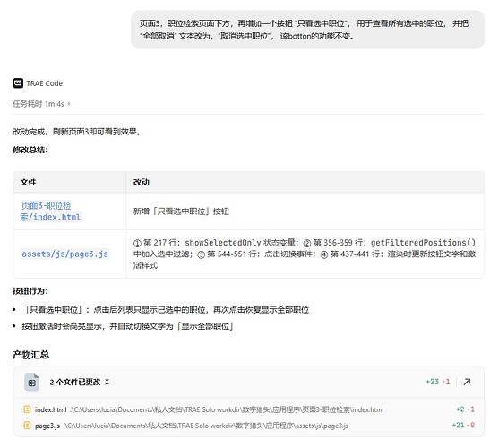Expand the task duration 1m 4s chevron
This screenshot has height=448, width=490.
point(69,103)
